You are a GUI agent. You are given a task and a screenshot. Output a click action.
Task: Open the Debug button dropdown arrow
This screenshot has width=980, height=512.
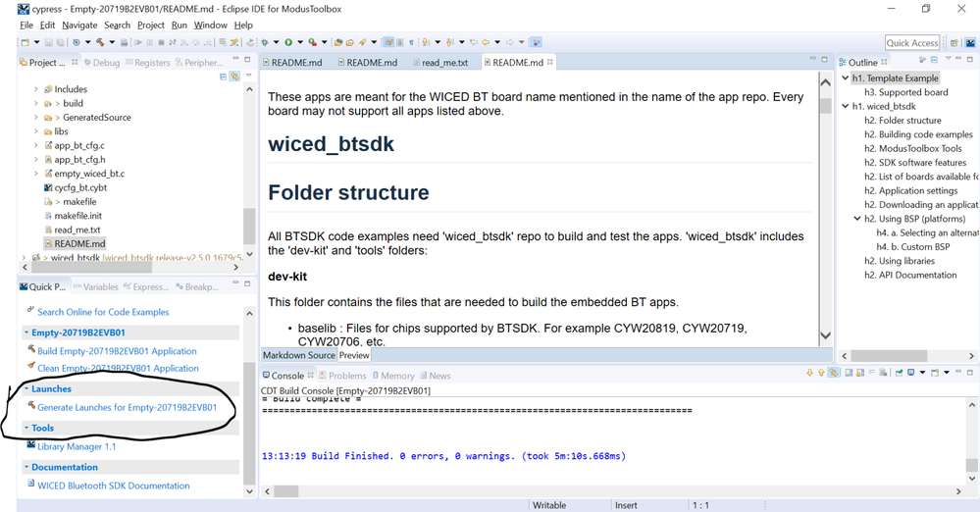click(x=276, y=42)
